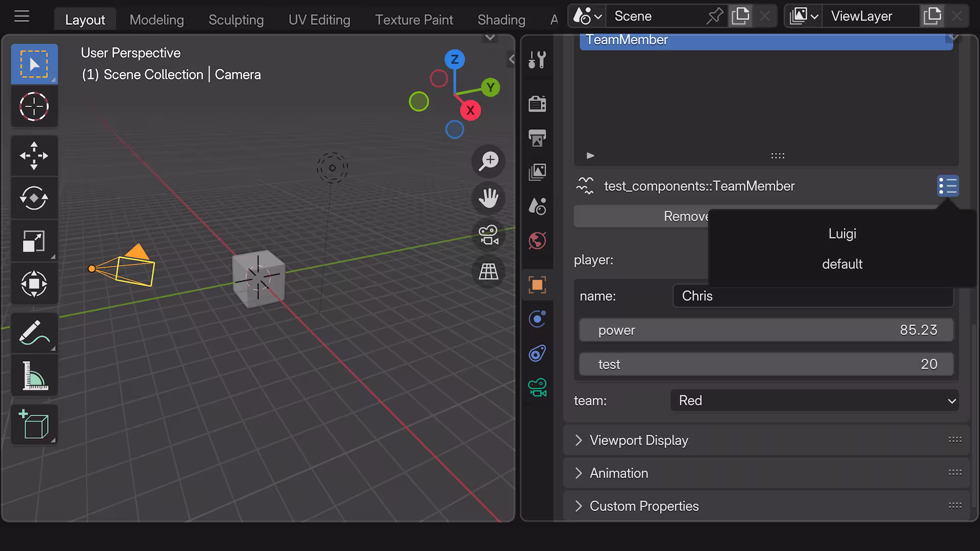The width and height of the screenshot is (980, 551).
Task: Select the Measure tool
Action: (x=34, y=375)
